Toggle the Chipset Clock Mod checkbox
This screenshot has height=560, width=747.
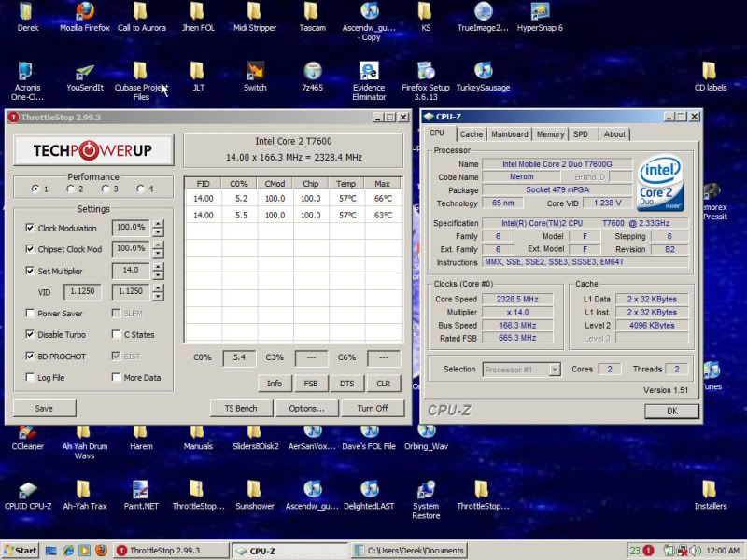(30, 248)
